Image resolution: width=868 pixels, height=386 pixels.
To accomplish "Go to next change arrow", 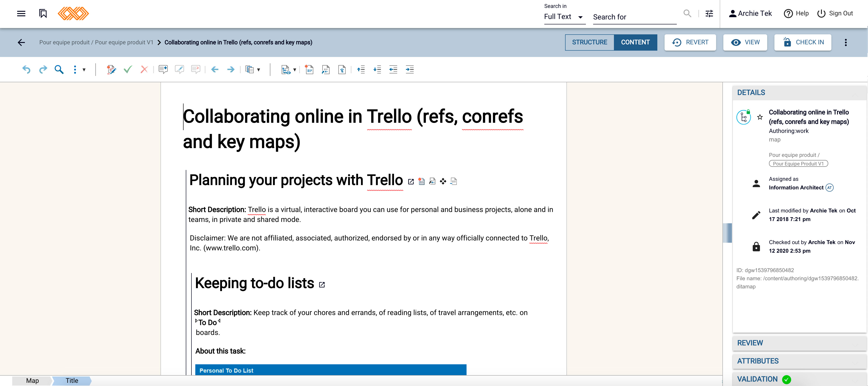I will 231,70.
